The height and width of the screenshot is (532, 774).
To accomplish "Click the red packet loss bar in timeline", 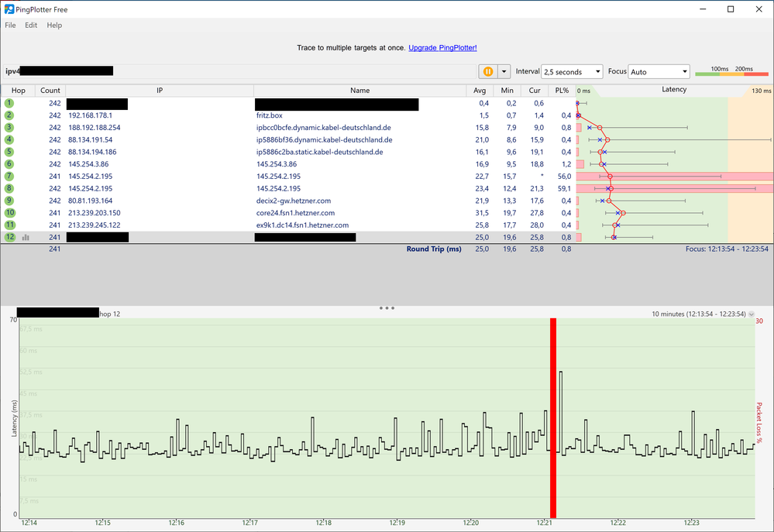I will [553, 418].
